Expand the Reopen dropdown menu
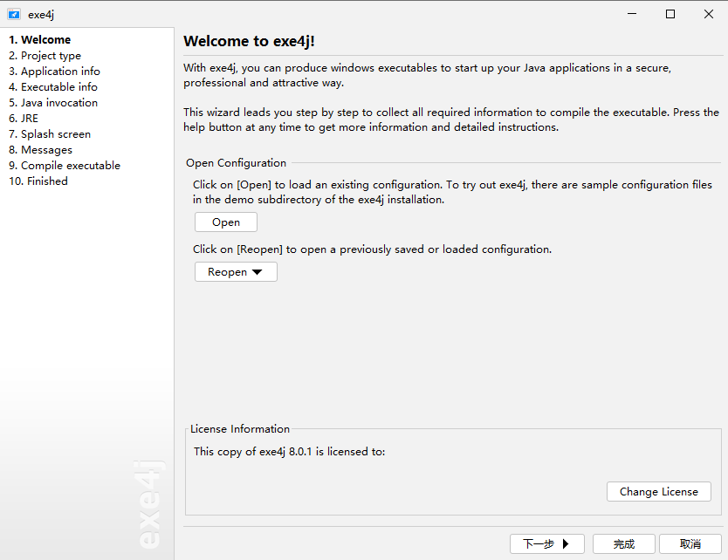This screenshot has height=560, width=728. coord(236,272)
